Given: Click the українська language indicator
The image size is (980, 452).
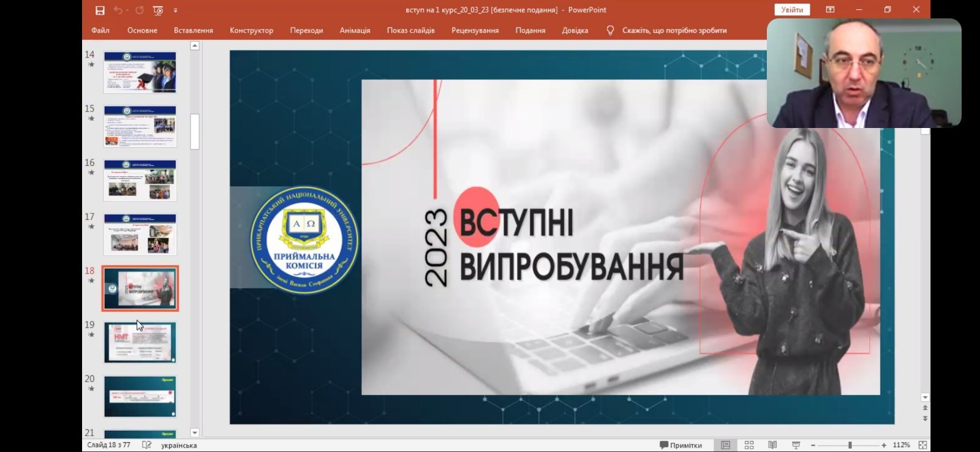Looking at the screenshot, I should (x=179, y=445).
